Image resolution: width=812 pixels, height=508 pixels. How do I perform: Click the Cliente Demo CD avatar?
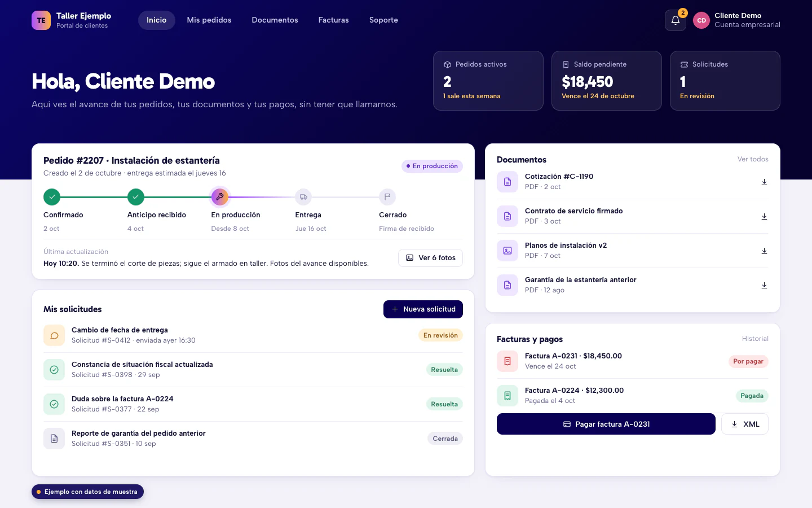(701, 20)
